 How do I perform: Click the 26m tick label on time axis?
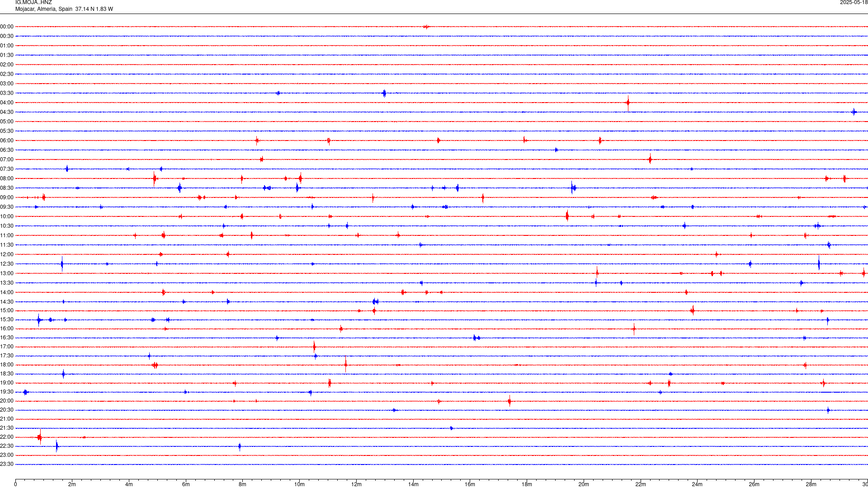[754, 484]
